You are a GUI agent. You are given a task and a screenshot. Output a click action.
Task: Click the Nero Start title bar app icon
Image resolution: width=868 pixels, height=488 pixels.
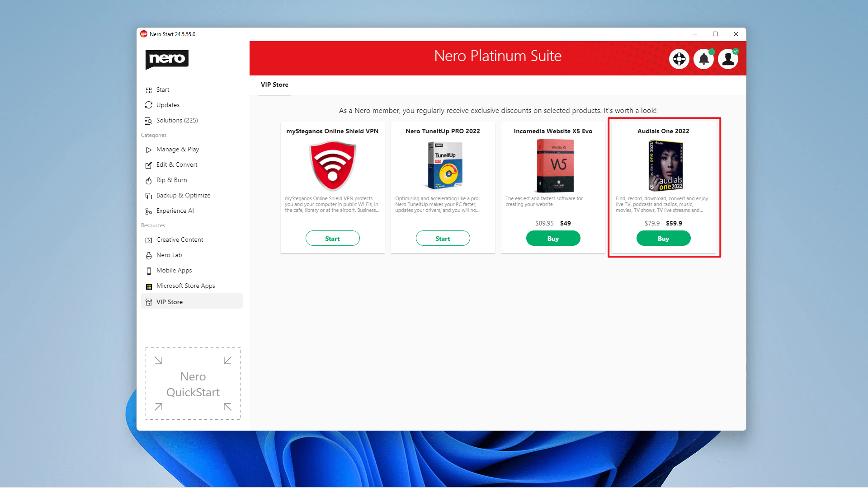pyautogui.click(x=144, y=34)
